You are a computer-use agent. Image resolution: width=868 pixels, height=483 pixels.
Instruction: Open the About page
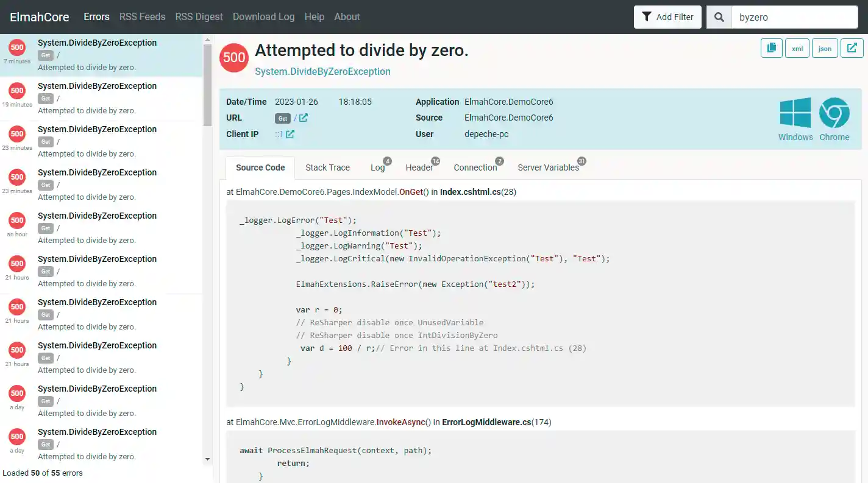coord(347,17)
